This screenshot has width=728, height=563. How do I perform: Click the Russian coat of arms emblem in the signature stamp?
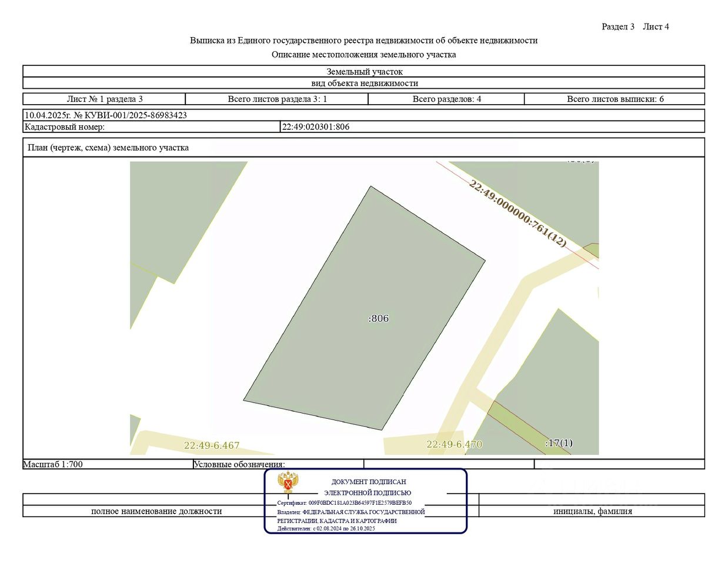point(288,482)
